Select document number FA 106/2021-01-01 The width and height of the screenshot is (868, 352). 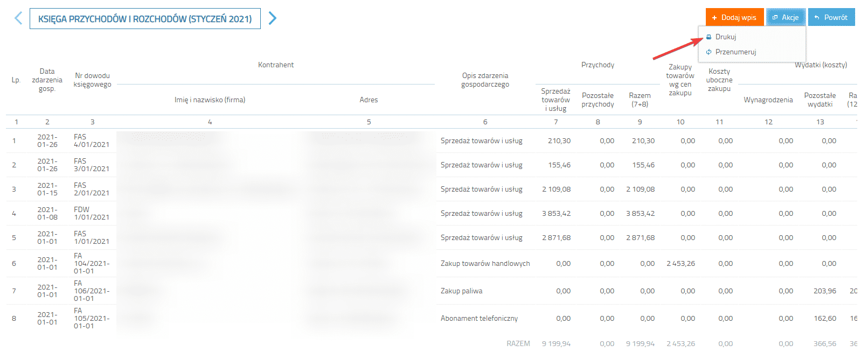tap(92, 291)
